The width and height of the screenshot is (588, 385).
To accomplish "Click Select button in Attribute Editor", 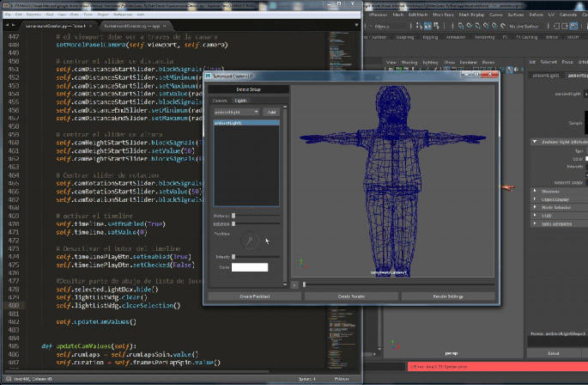I will pyautogui.click(x=554, y=353).
